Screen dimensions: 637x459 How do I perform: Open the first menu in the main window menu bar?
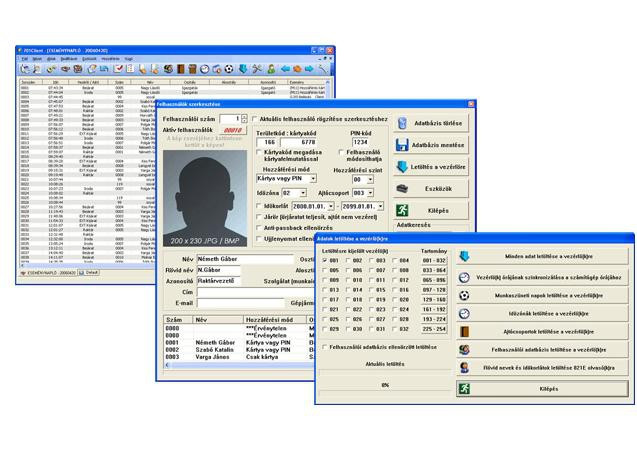(25, 58)
